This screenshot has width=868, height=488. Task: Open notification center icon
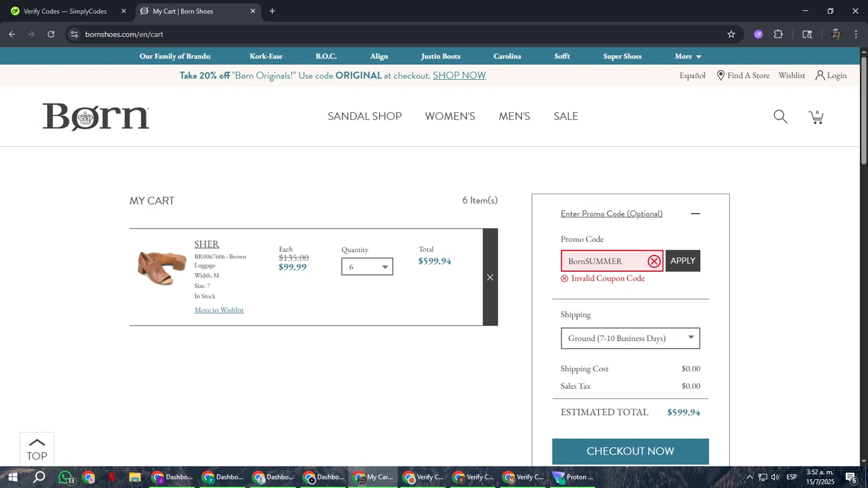[x=851, y=478]
